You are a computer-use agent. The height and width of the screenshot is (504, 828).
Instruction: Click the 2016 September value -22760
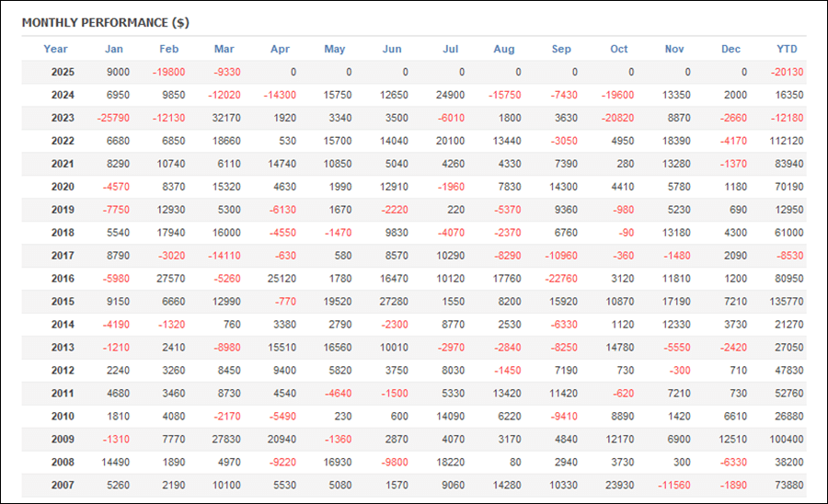coord(561,279)
